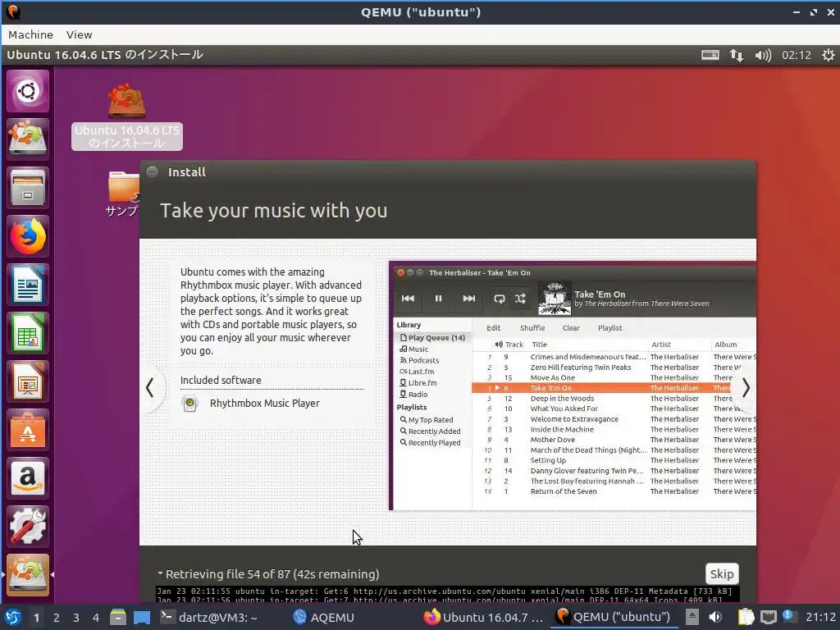Click the 02:12 clock in Ubuntu panel
The height and width of the screenshot is (630, 840).
coord(796,55)
